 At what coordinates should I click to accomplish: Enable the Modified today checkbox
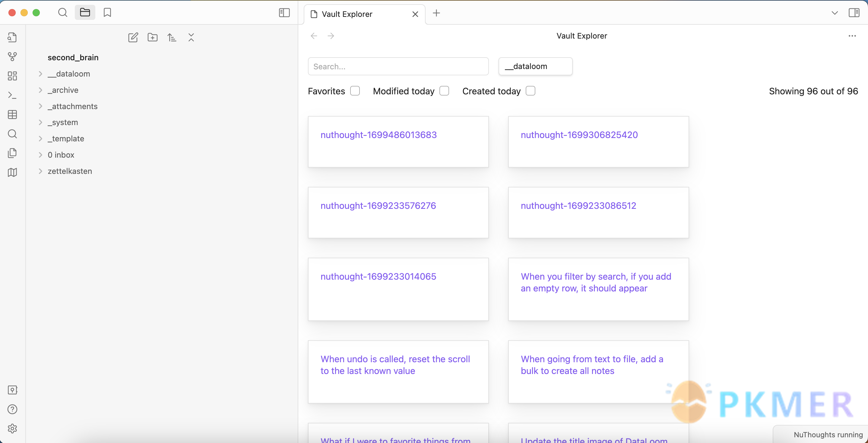tap(445, 91)
